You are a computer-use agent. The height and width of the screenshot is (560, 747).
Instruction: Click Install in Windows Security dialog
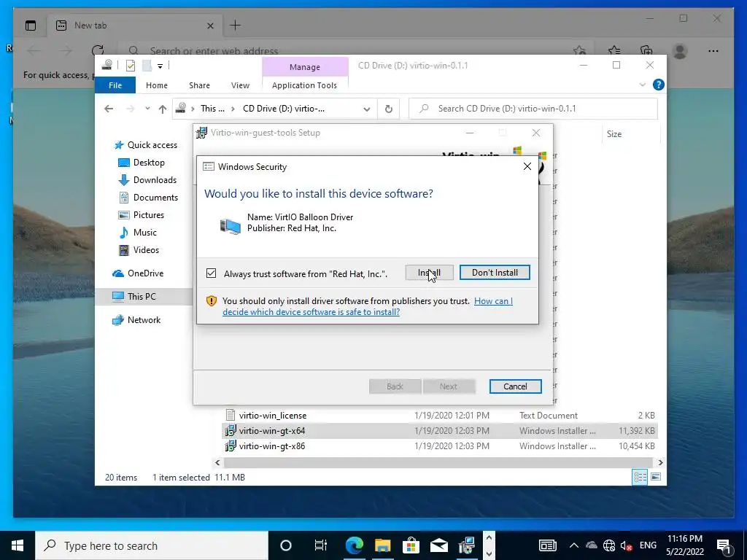[429, 273]
